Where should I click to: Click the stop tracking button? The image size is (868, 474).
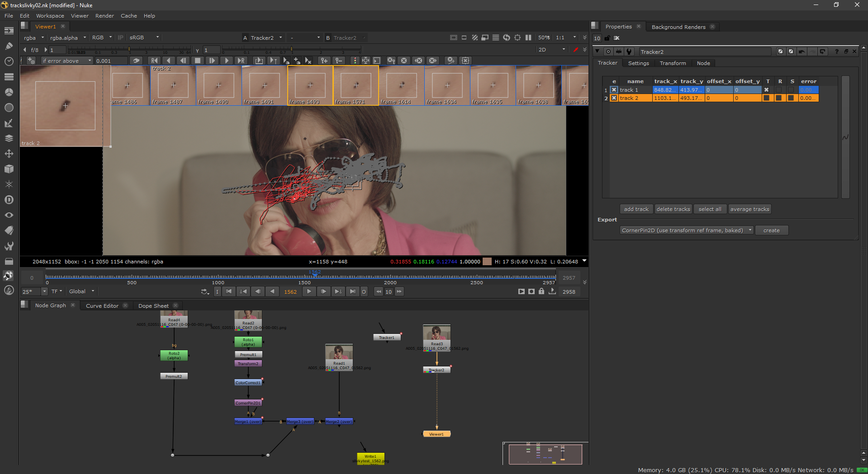pos(198,61)
